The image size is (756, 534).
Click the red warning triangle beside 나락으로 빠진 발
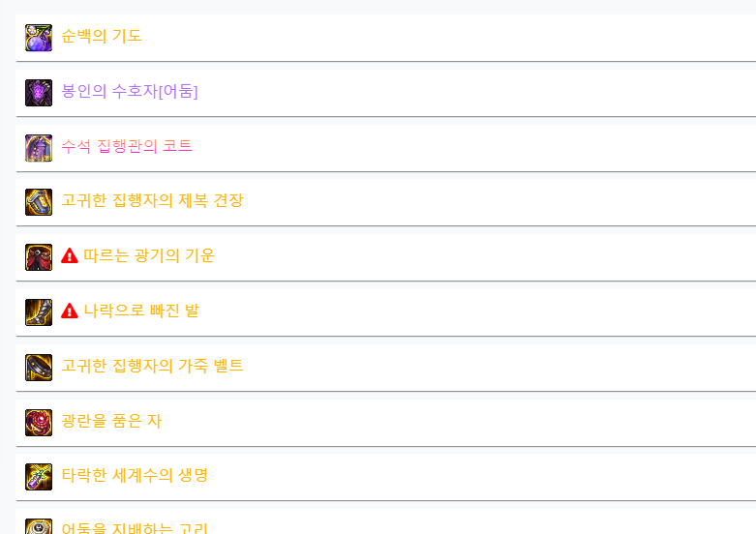[x=70, y=311]
